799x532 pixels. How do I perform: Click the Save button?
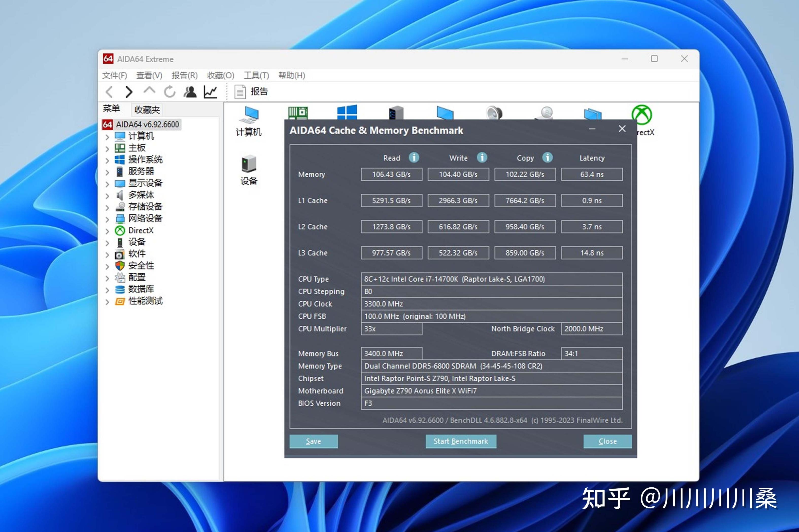click(313, 441)
